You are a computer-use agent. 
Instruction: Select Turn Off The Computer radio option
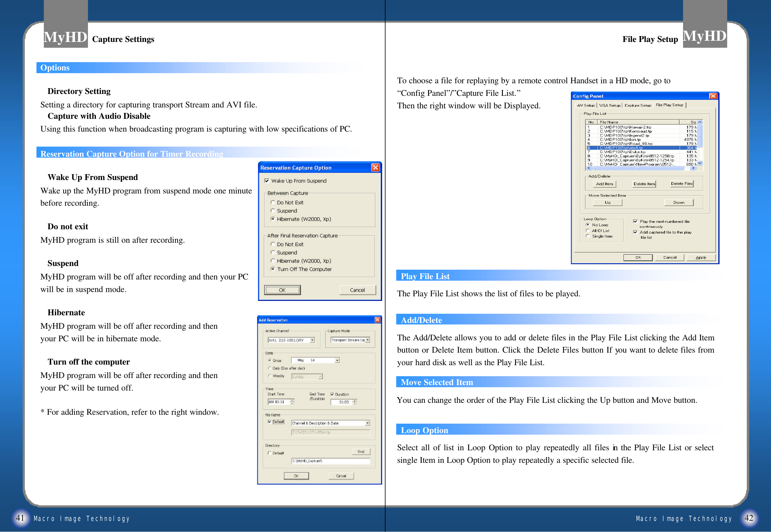pyautogui.click(x=272, y=269)
